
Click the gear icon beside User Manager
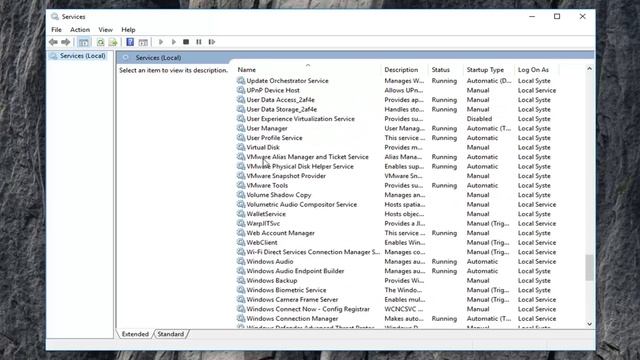(241, 128)
